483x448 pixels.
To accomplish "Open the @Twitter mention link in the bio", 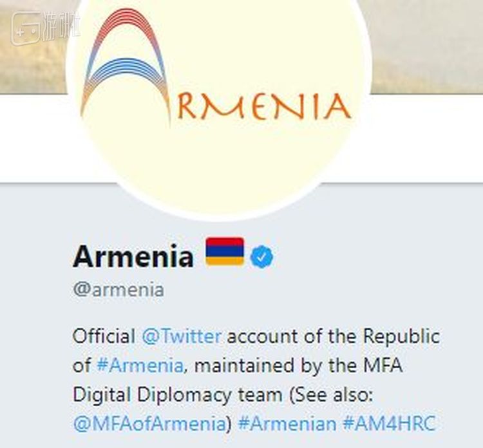I will coord(182,336).
